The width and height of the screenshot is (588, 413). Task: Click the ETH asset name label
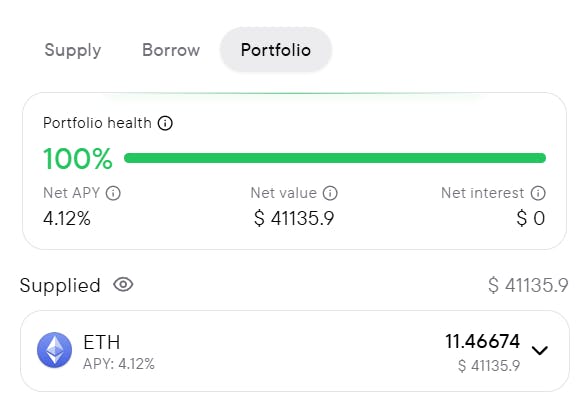102,342
